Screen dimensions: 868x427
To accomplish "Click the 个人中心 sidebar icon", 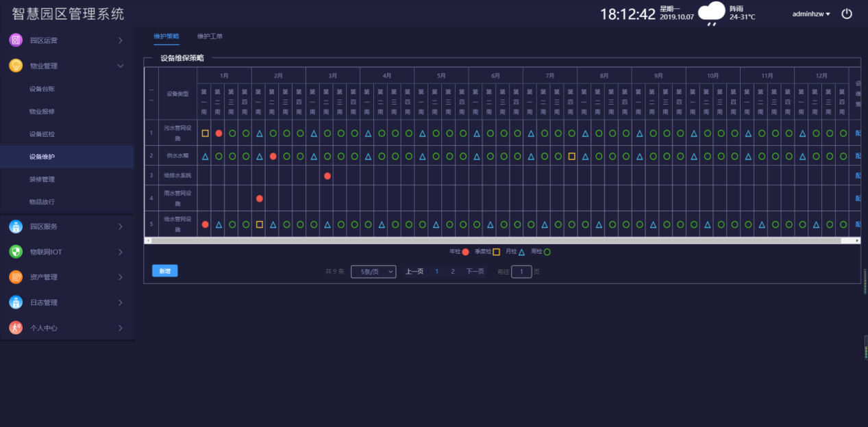I will [x=16, y=328].
